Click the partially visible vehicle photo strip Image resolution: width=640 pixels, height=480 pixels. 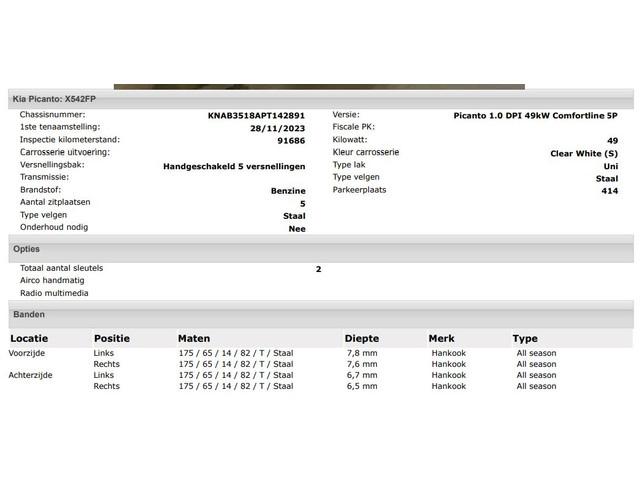coord(319,87)
